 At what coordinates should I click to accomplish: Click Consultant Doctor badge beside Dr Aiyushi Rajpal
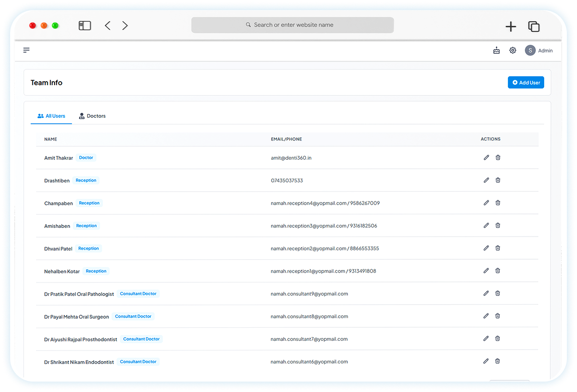pos(141,339)
